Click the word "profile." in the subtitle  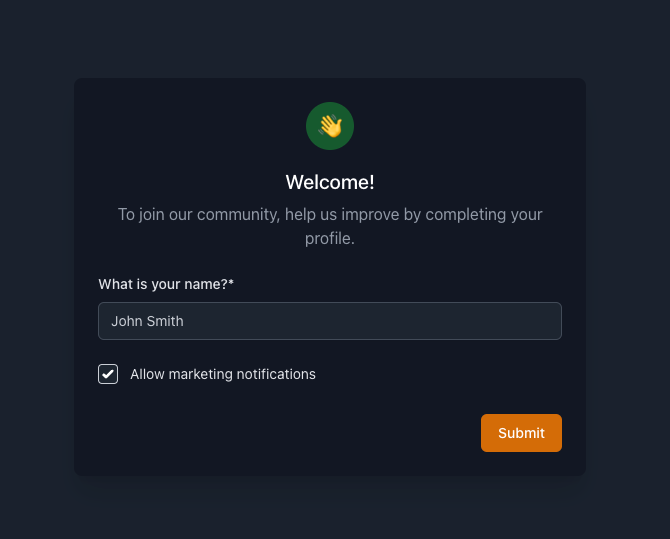330,239
